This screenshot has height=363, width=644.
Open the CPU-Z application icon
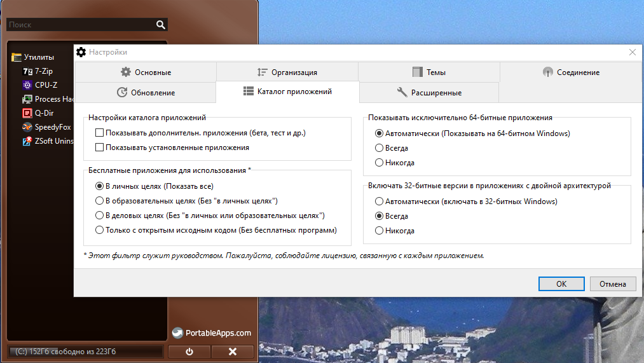point(27,85)
